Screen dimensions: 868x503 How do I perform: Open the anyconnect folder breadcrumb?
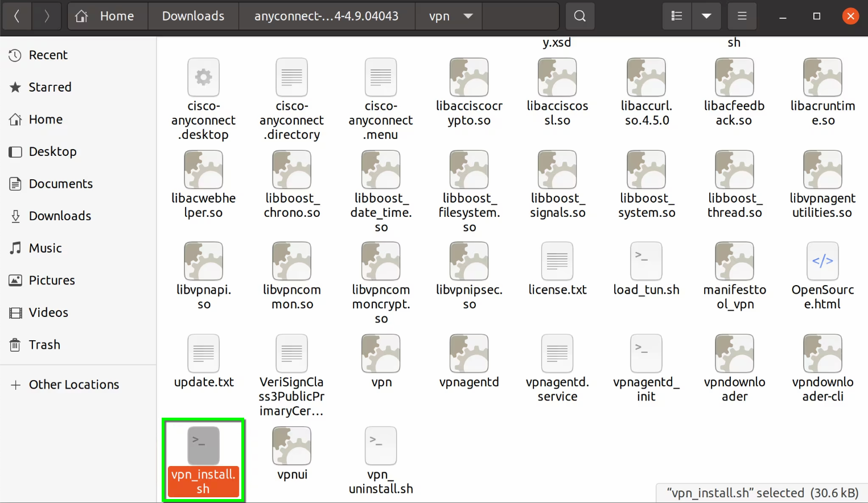tap(326, 16)
